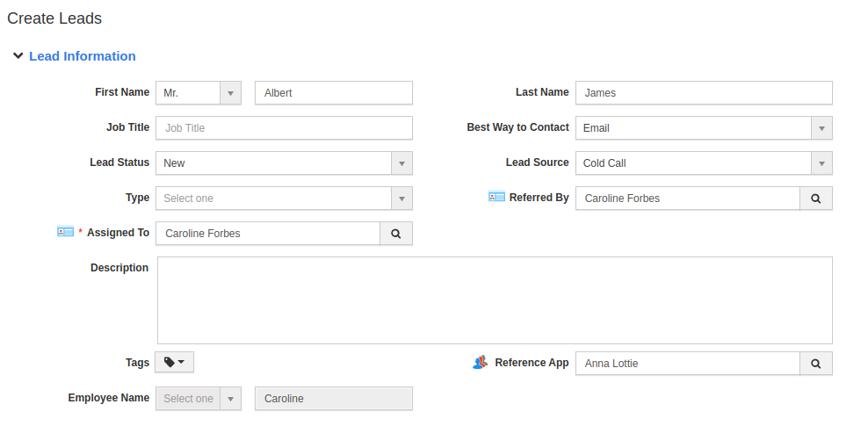Open the Type Select one dropdown
This screenshot has width=868, height=426.
tap(284, 198)
